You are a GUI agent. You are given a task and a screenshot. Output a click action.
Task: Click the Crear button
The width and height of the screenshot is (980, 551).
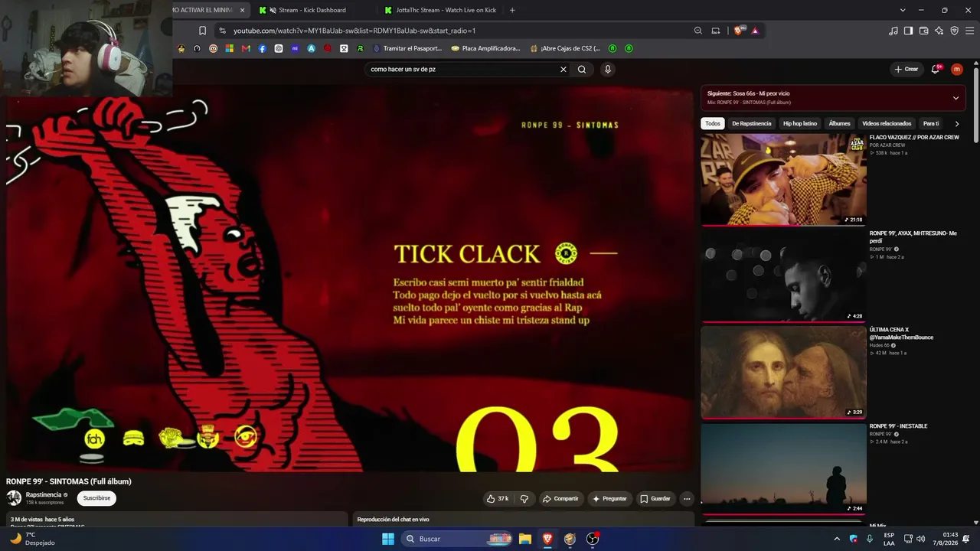click(906, 69)
